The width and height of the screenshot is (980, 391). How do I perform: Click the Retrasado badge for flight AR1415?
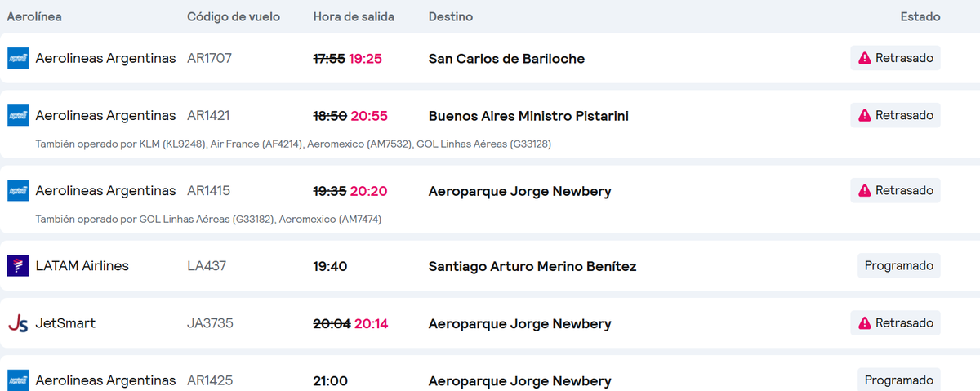pyautogui.click(x=895, y=190)
